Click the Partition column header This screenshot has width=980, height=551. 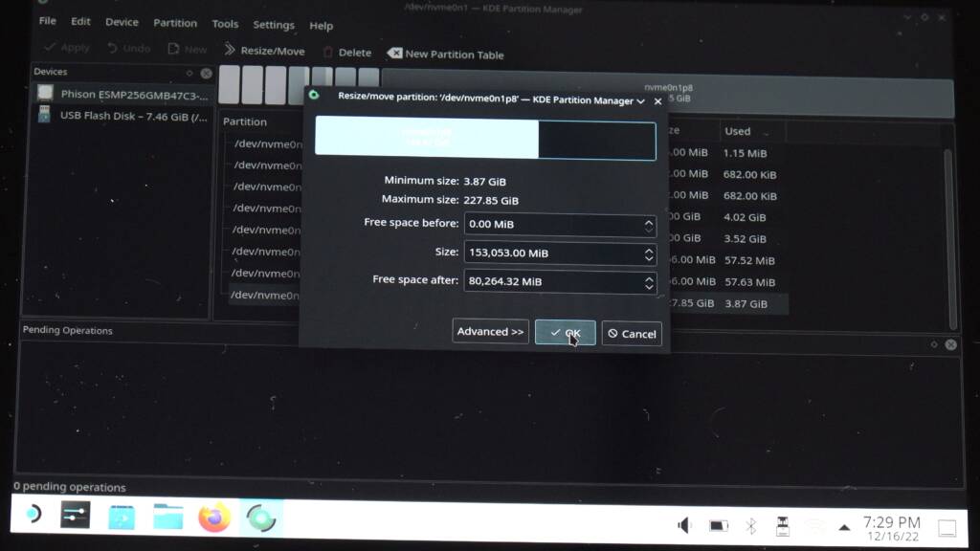(x=245, y=121)
